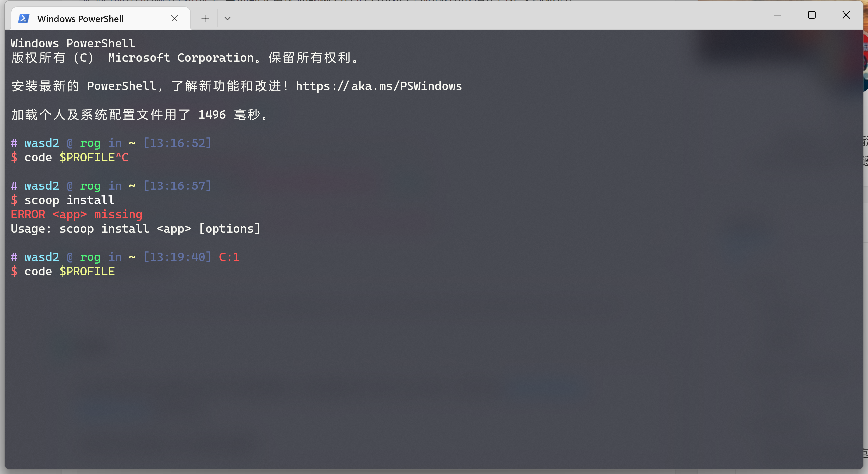Click the 1496 profile load time value

[212, 115]
